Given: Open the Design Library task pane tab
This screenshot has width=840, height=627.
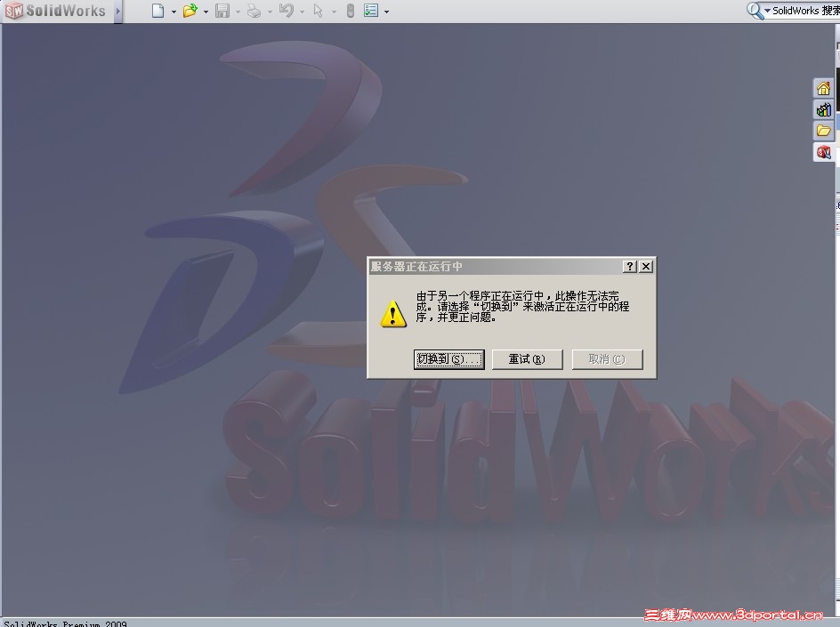Looking at the screenshot, I should coord(823,109).
